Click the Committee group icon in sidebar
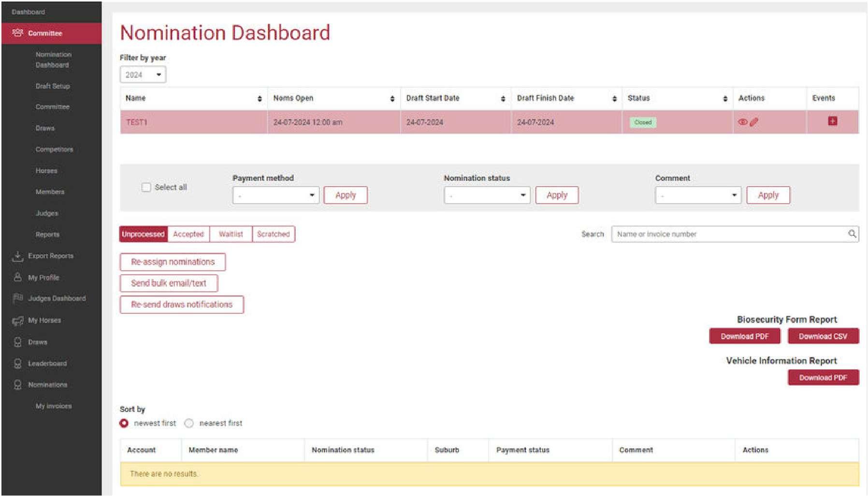Screen dimensions: 868x496 (x=17, y=33)
